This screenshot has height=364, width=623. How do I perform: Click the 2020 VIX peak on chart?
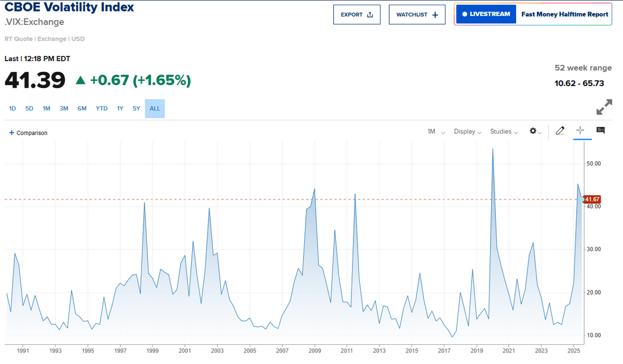(493, 149)
